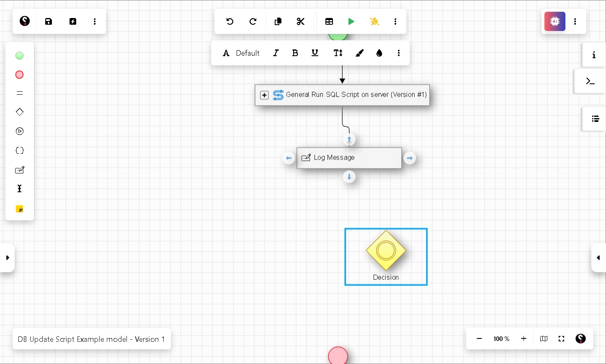Screen dimensions: 606x364
Task: Click the DB Update Script Example model title
Action: pos(91,339)
